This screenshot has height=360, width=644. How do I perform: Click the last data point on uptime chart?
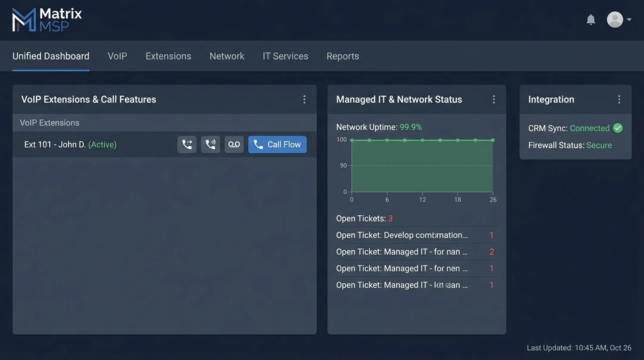point(493,140)
